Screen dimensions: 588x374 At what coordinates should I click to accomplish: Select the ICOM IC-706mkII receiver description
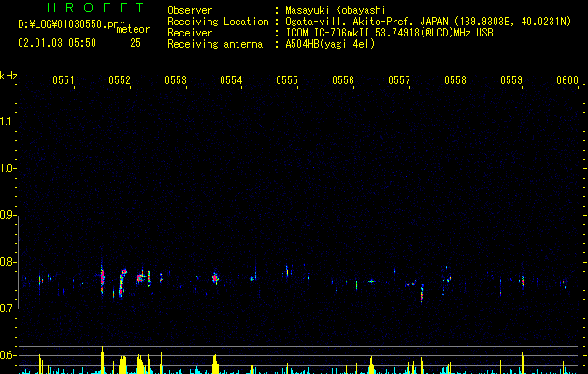[389, 33]
